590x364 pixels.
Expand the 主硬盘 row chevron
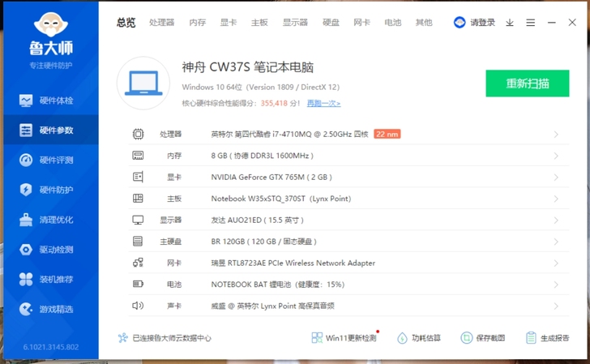point(556,242)
